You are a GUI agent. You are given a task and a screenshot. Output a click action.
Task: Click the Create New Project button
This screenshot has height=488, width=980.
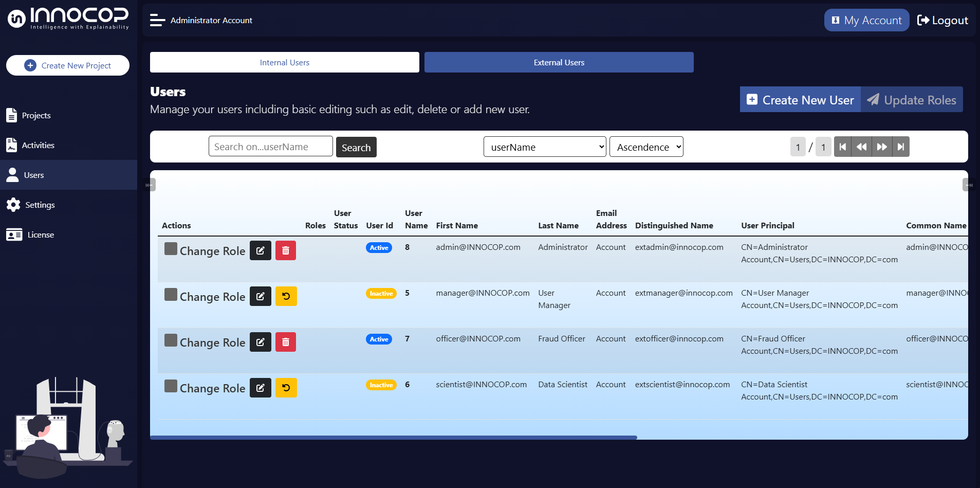coord(68,65)
